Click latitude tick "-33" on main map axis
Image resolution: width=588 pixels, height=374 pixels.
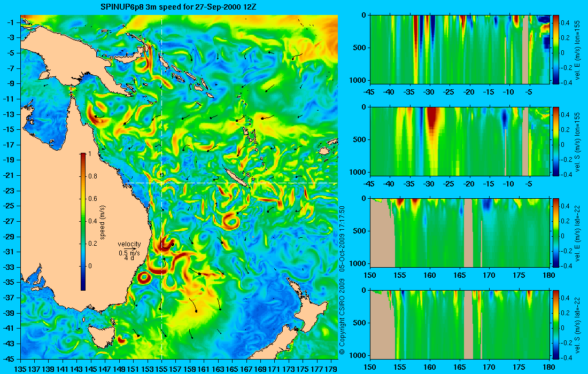click(x=9, y=267)
